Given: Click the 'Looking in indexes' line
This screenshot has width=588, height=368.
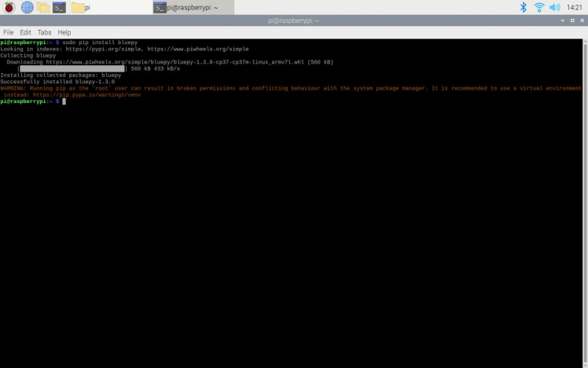Looking at the screenshot, I should point(124,49).
